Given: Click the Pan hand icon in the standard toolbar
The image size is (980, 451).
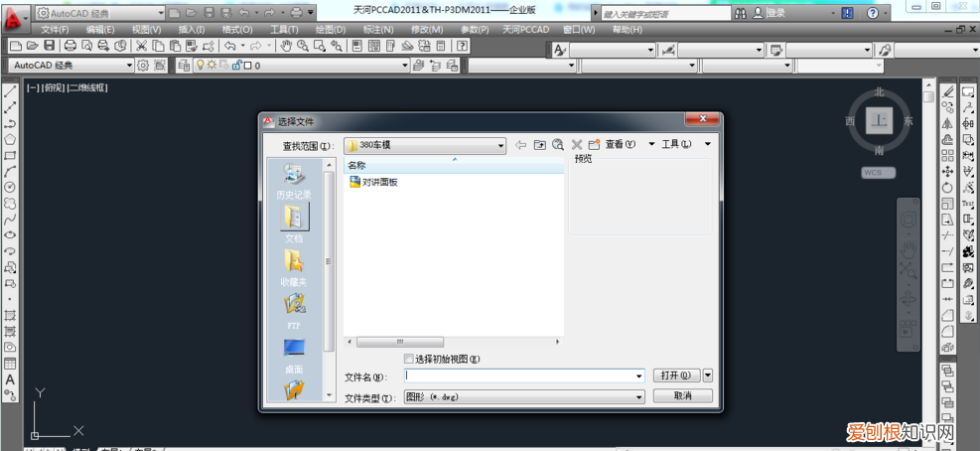Looking at the screenshot, I should pos(286,45).
